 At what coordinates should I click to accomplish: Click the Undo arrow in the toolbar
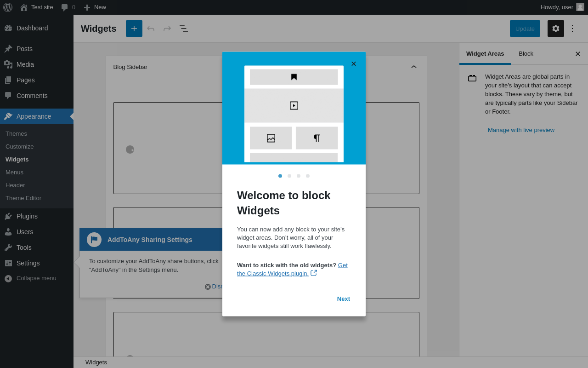[x=151, y=29]
